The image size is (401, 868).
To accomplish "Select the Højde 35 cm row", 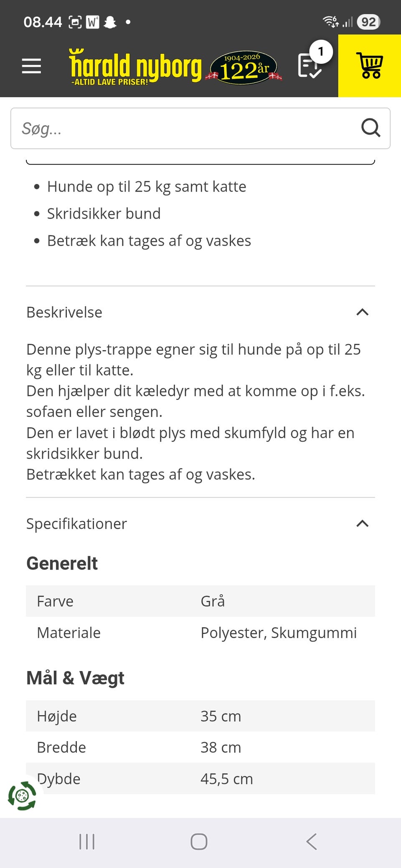I will [x=200, y=716].
